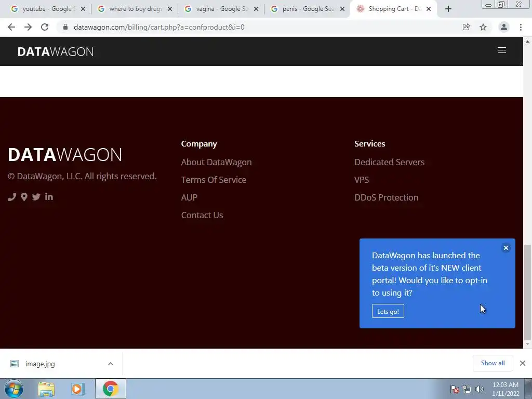Open the volume speaker tray icon

click(480, 389)
